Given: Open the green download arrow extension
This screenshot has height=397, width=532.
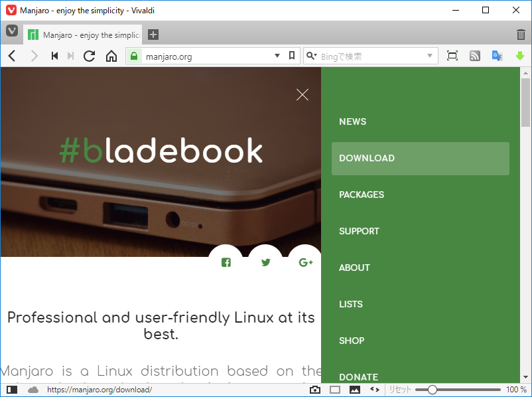Looking at the screenshot, I should (x=520, y=56).
